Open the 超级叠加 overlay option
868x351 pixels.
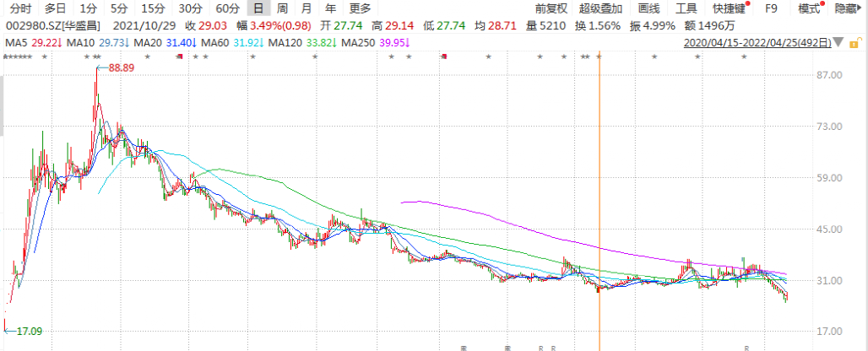pos(600,8)
